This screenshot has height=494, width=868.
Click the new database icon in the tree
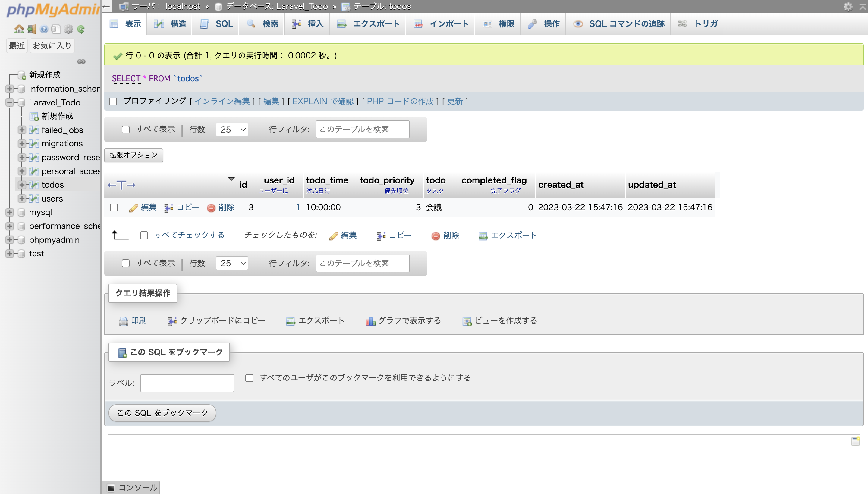pos(22,75)
